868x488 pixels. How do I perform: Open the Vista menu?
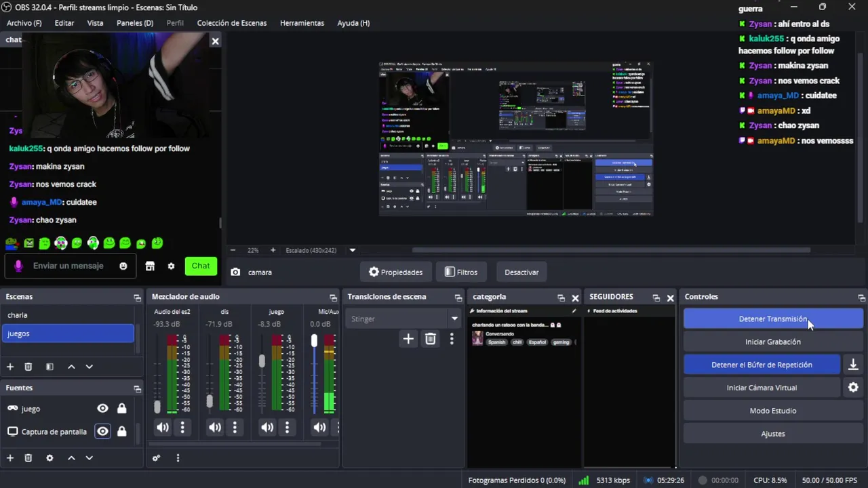pyautogui.click(x=95, y=23)
